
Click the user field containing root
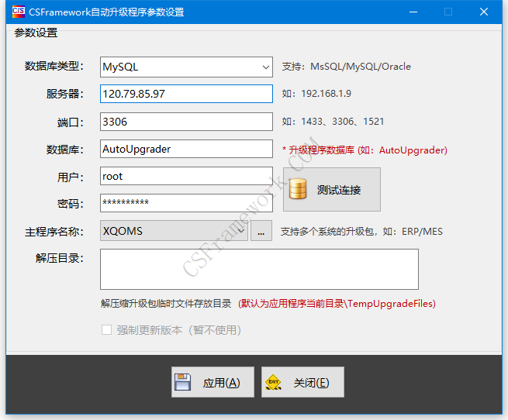(186, 176)
